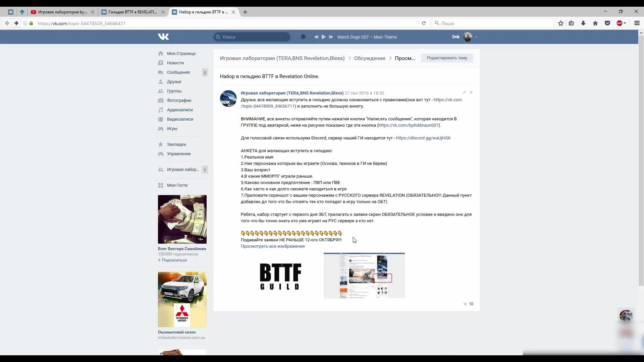Expand the Dok profile dropdown arrow

click(x=476, y=37)
